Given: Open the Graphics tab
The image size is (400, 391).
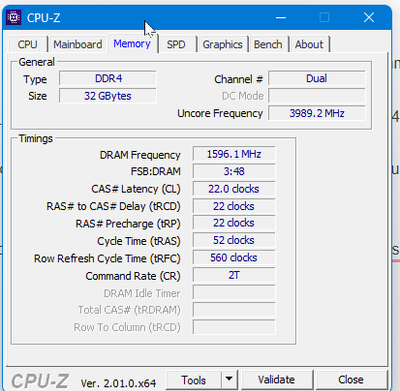Looking at the screenshot, I should [x=222, y=44].
